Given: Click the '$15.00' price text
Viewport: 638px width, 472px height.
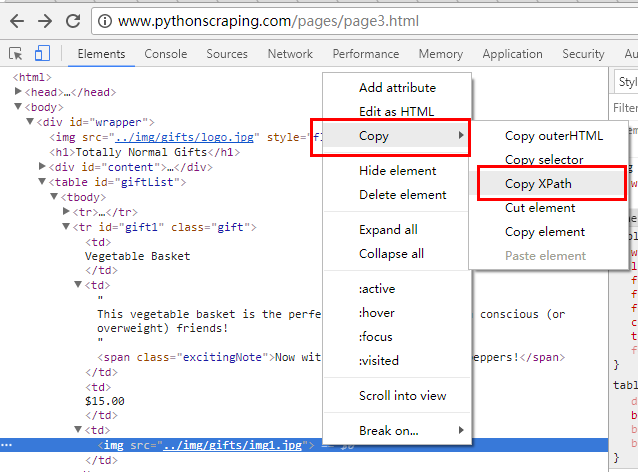Looking at the screenshot, I should [105, 401].
